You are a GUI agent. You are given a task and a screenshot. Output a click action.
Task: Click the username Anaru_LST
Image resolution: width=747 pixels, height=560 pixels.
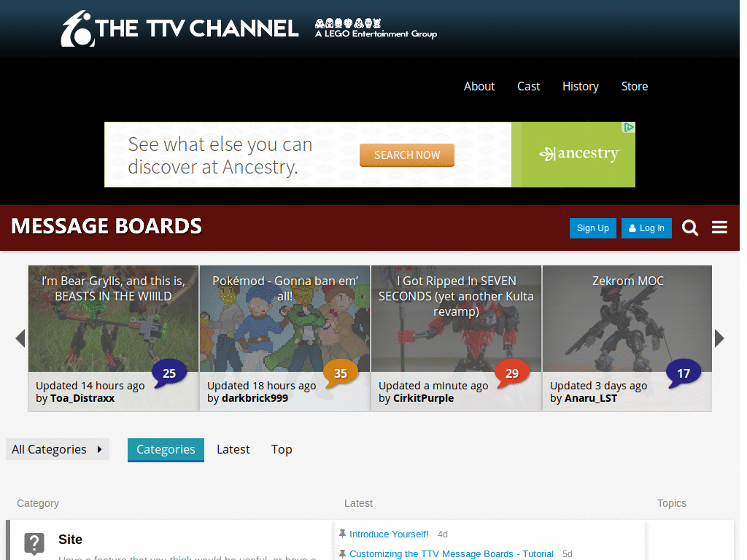[x=591, y=398]
